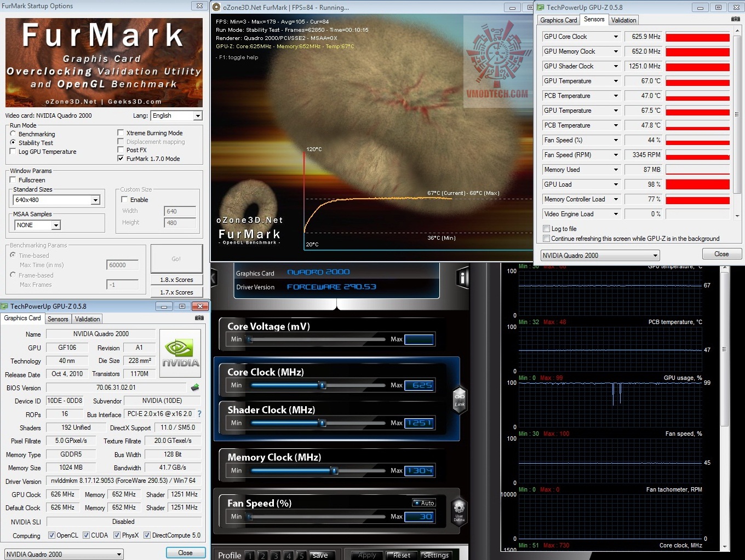Image resolution: width=745 pixels, height=560 pixels.
Task: Switch to Validation tab in Sensors window
Action: click(x=623, y=20)
